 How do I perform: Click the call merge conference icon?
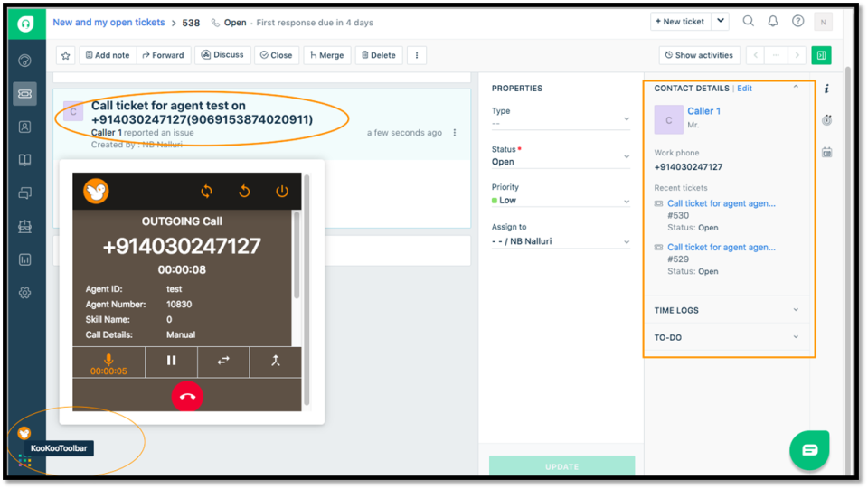coord(275,362)
